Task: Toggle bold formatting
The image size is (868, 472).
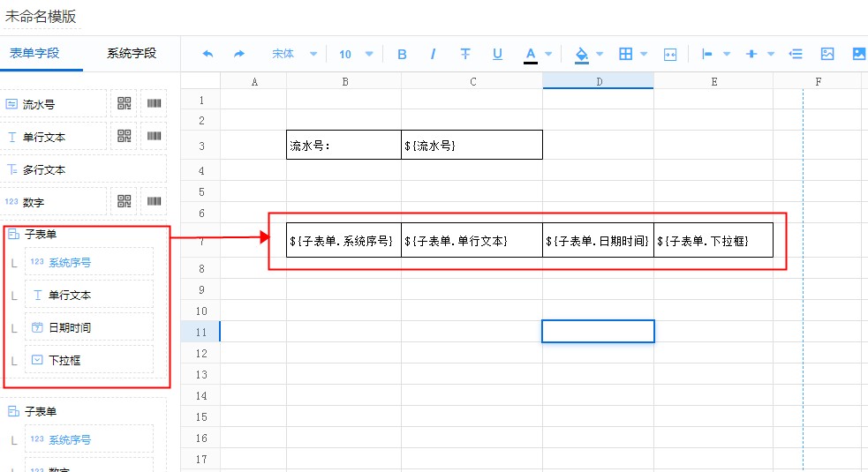Action: [402, 55]
